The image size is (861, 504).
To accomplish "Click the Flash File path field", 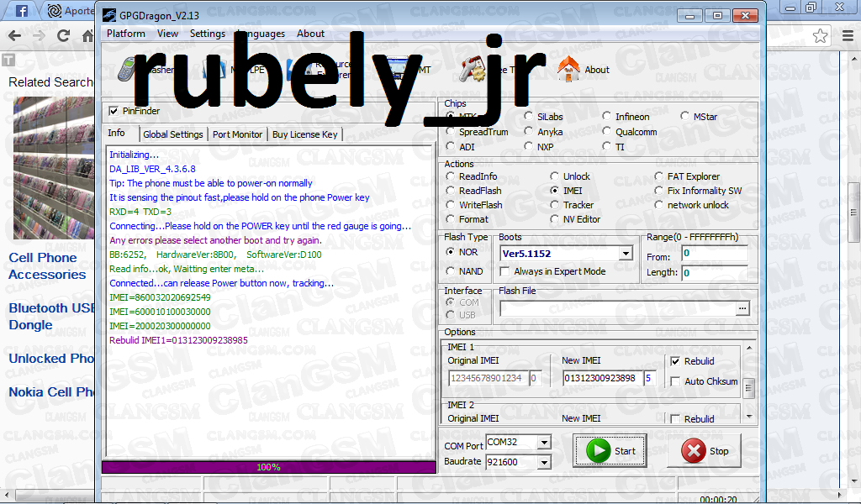I will coord(618,309).
